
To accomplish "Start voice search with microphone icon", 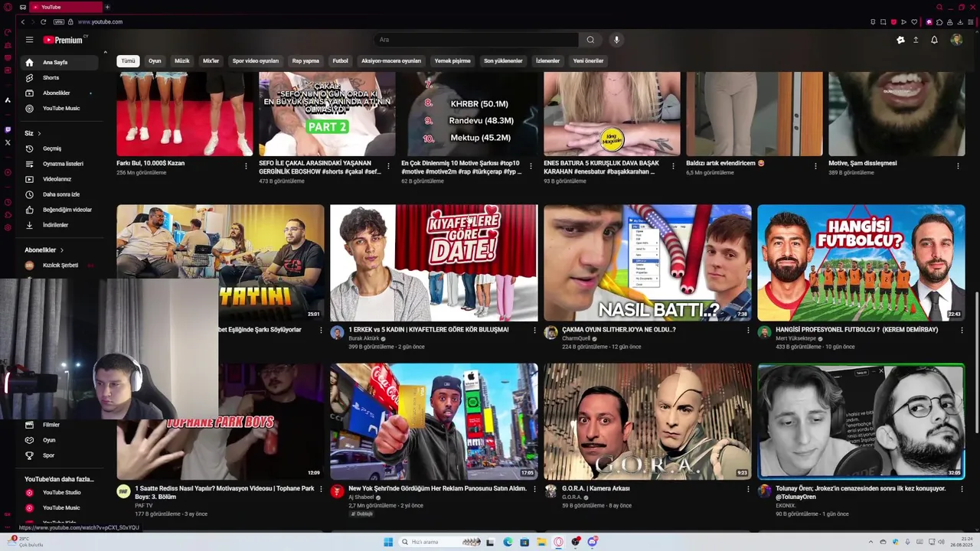I will 616,40.
